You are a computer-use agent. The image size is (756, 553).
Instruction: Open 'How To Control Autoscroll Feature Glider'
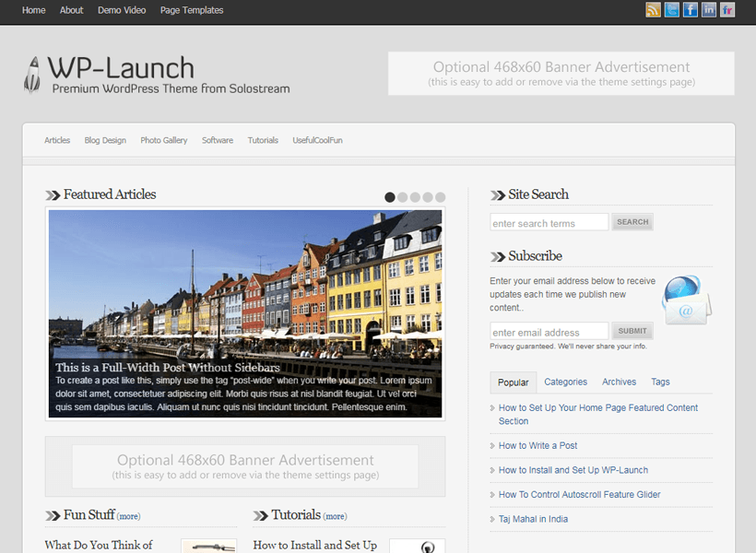580,495
